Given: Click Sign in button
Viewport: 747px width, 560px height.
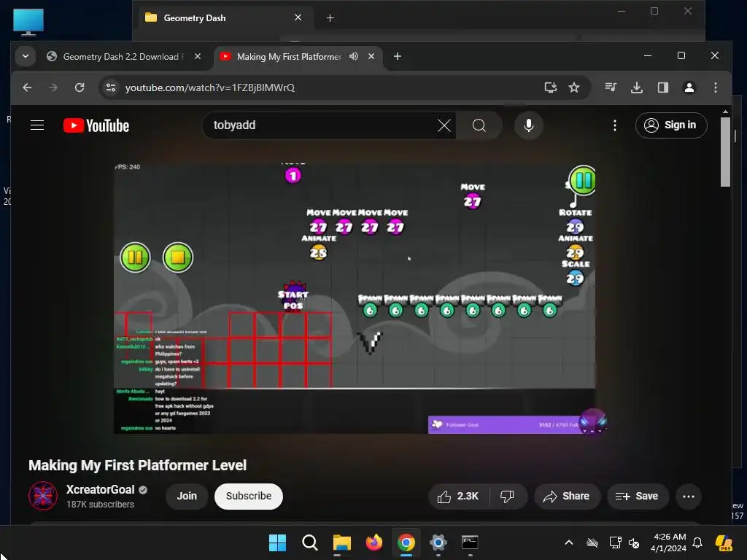Looking at the screenshot, I should [x=671, y=125].
